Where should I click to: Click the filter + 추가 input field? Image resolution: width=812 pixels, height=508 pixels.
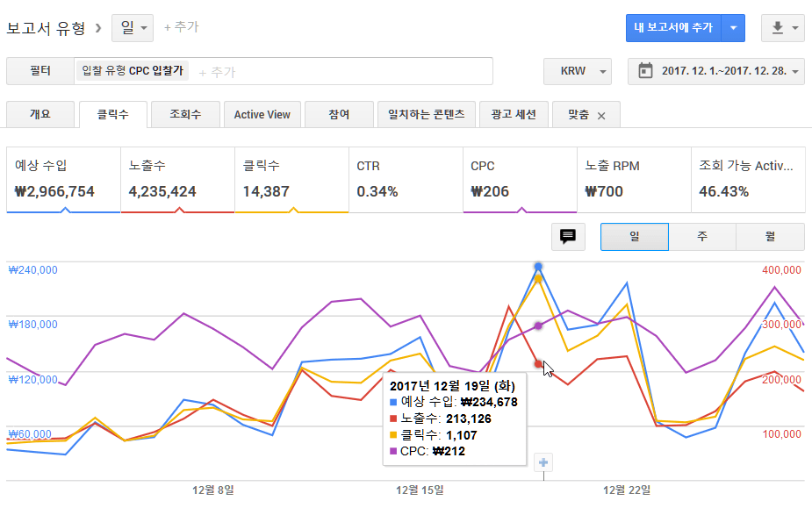tap(342, 71)
